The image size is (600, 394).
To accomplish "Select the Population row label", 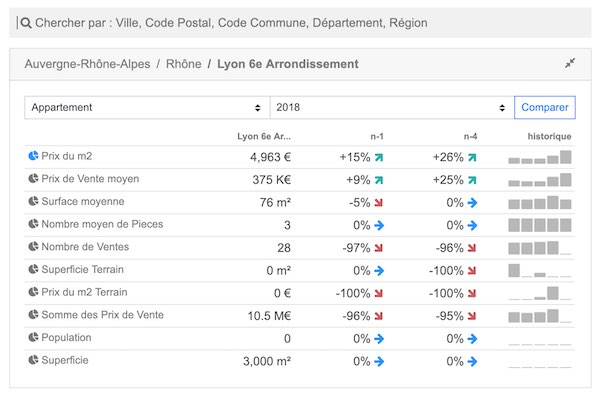I will pos(66,338).
